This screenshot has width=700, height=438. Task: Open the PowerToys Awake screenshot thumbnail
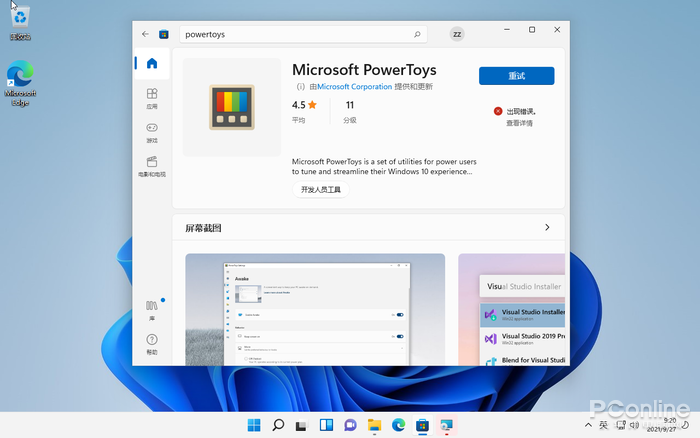pyautogui.click(x=315, y=310)
